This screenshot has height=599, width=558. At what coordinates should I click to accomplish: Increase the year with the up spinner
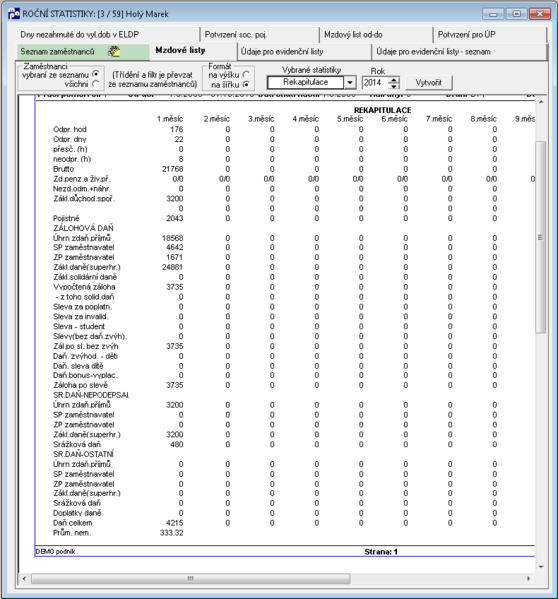point(394,79)
